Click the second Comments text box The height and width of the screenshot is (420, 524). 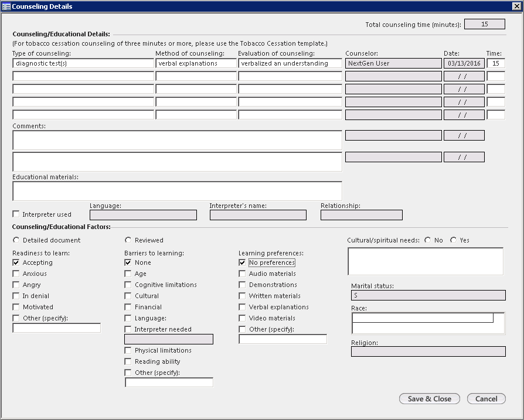click(177, 162)
